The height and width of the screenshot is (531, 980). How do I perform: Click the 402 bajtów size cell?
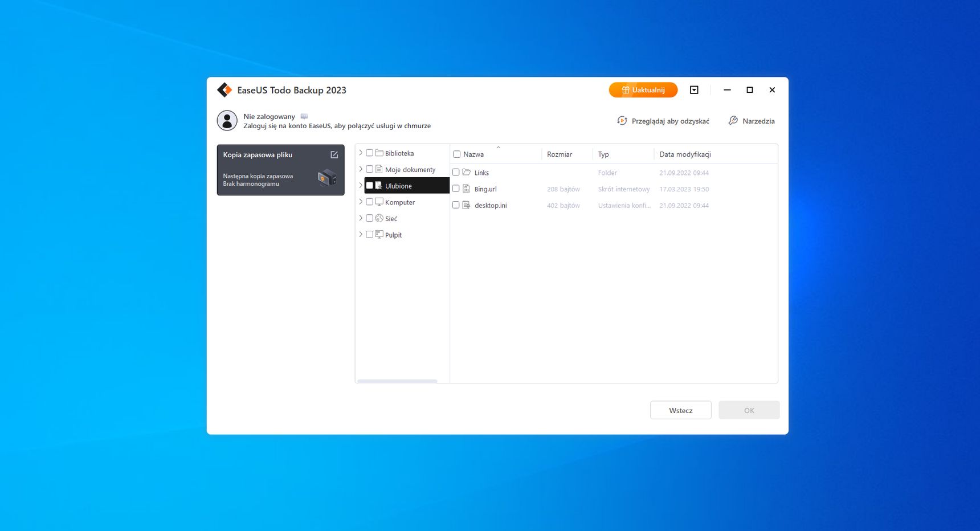(x=563, y=206)
